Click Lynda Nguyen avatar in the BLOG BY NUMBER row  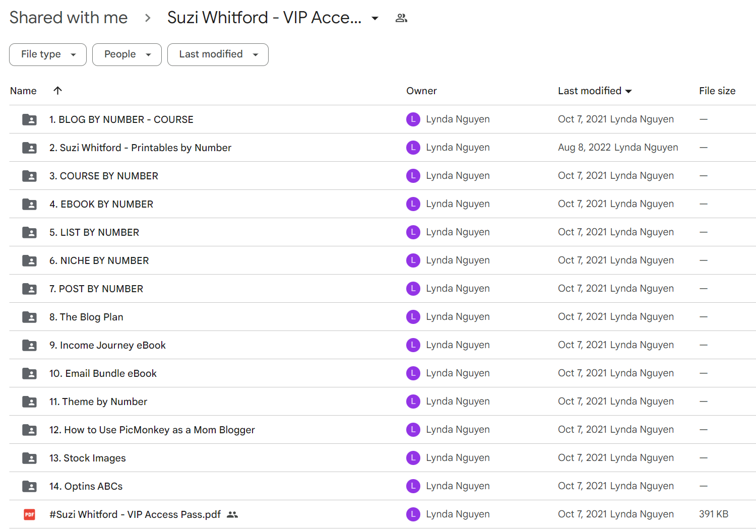(413, 119)
